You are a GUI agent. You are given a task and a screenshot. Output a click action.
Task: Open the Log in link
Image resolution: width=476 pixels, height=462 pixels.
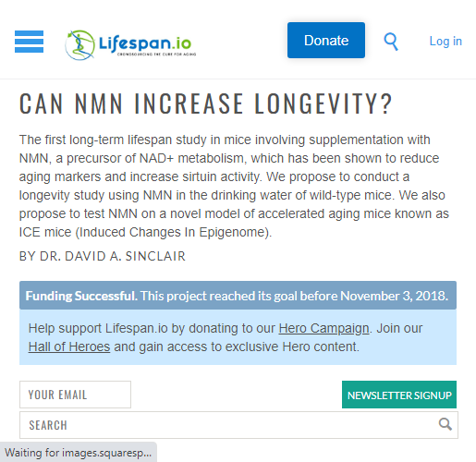point(445,41)
